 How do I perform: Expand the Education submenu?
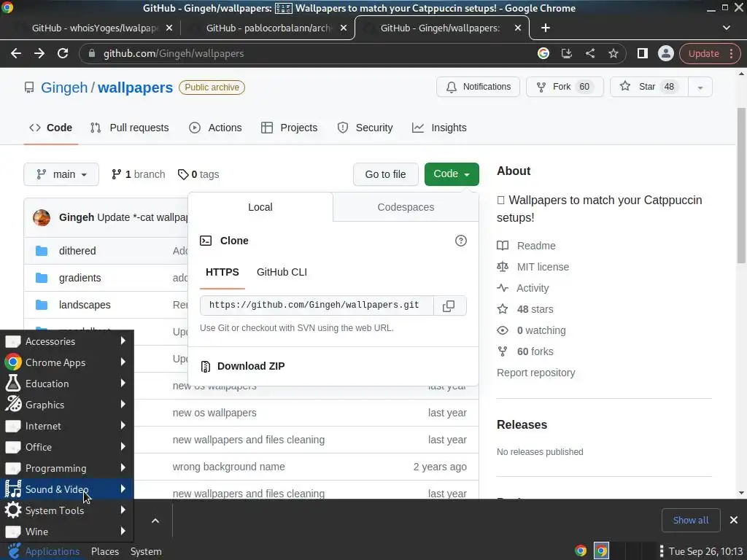[66, 384]
